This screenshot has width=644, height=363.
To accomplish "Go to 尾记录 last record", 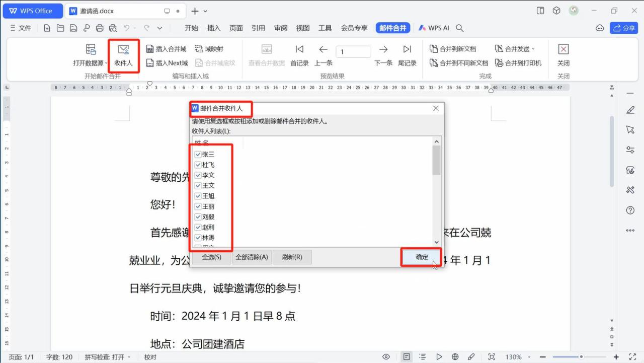I will [x=407, y=55].
